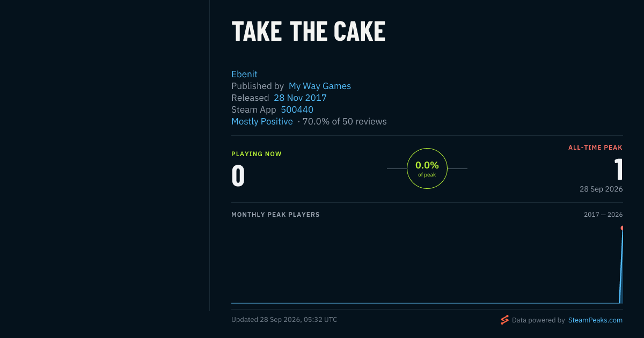Click the Monthly Peak Players heading
This screenshot has height=338, width=644.
tap(275, 215)
